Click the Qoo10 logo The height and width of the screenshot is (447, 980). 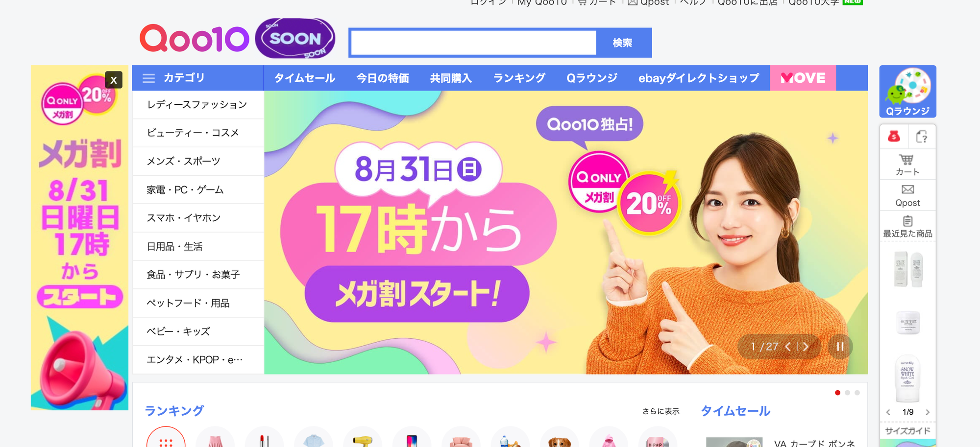click(x=195, y=38)
